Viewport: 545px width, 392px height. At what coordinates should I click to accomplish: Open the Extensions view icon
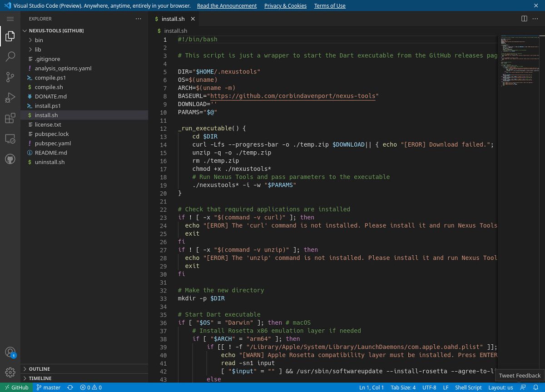coord(10,119)
